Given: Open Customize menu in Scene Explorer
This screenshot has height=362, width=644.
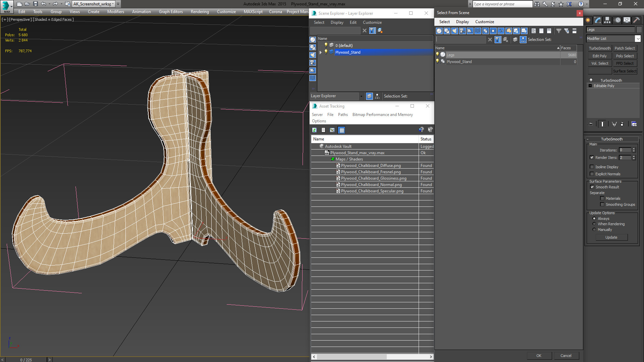Looking at the screenshot, I should 372,22.
